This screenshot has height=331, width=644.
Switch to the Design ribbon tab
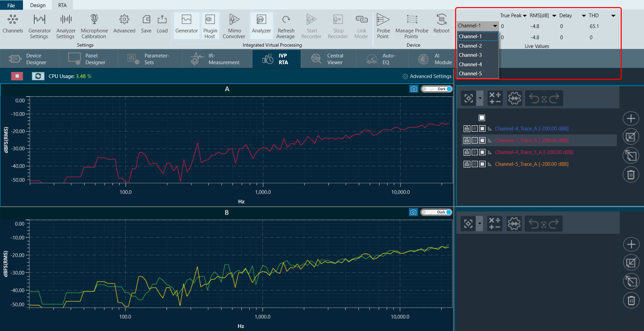pos(38,5)
